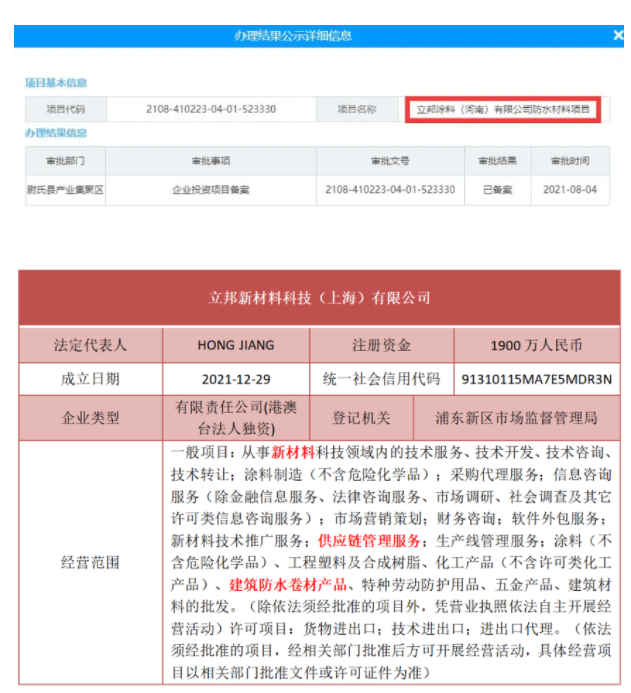This screenshot has width=631, height=693.
Task: Click the 项目代码 label cell
Action: 66,109
